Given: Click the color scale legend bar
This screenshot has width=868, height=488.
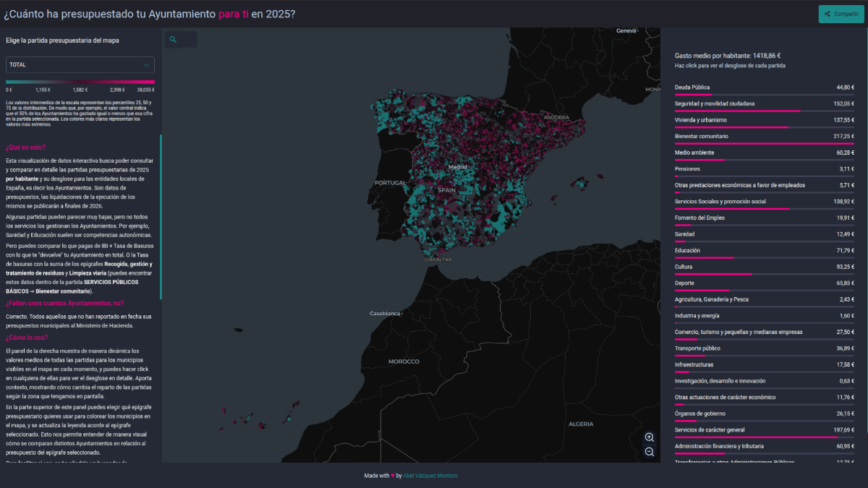Looking at the screenshot, I should click(80, 82).
